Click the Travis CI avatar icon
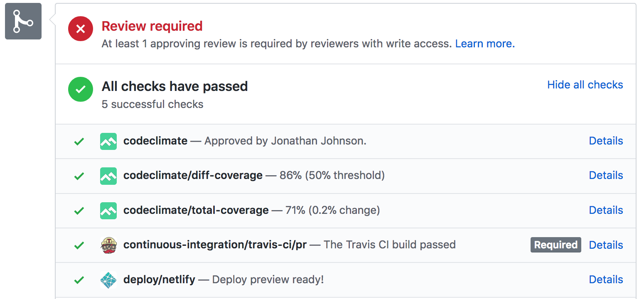 [x=108, y=245]
